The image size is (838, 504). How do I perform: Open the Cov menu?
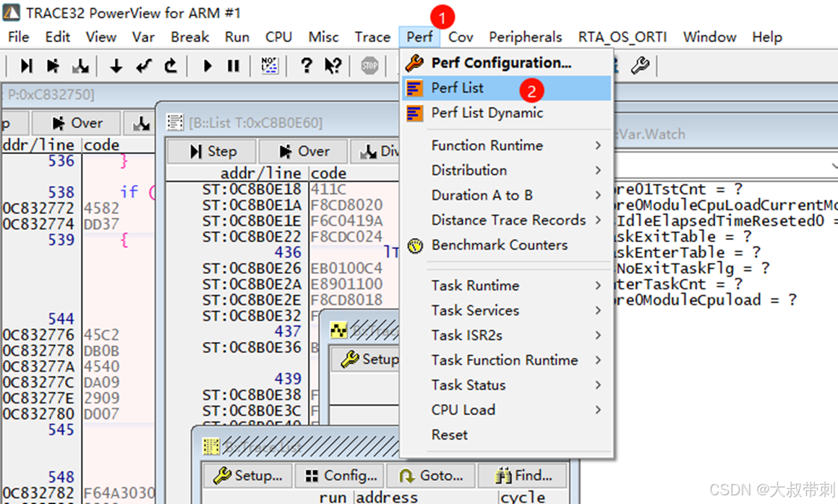coord(461,37)
